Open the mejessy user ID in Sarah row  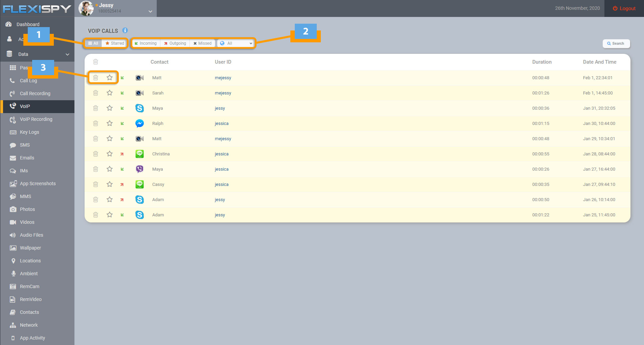pyautogui.click(x=223, y=93)
